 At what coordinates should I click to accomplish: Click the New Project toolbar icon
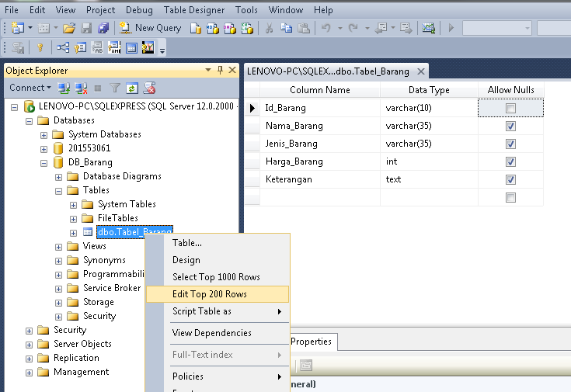point(17,28)
